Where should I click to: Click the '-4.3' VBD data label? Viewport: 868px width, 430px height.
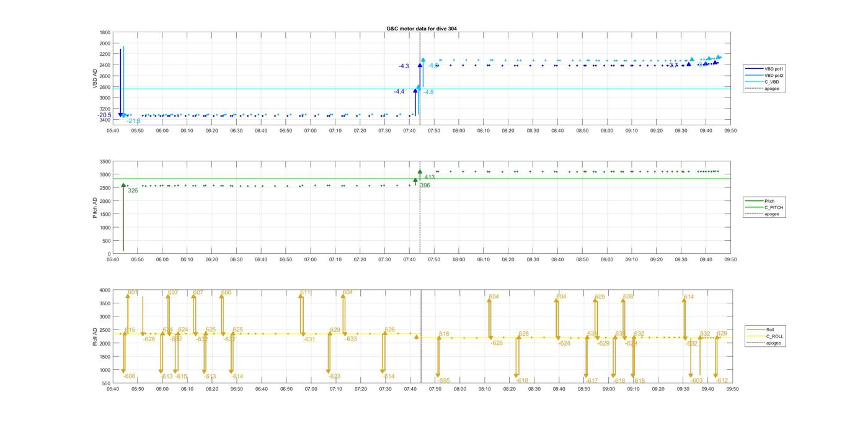coord(404,66)
